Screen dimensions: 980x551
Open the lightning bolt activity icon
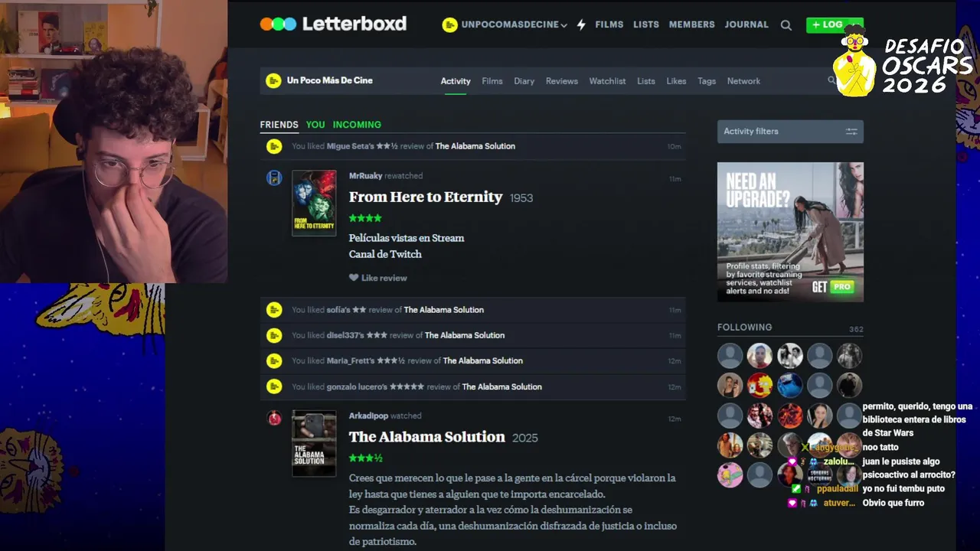(581, 24)
